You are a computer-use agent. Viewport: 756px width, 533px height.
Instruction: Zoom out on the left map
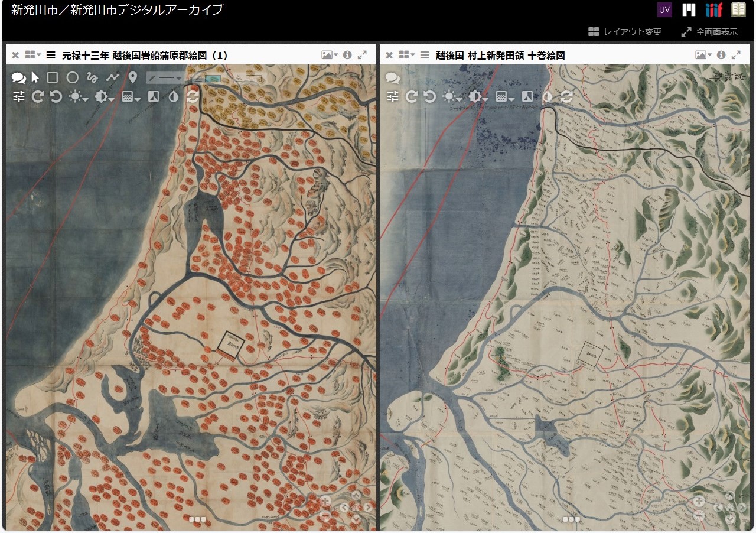325,516
